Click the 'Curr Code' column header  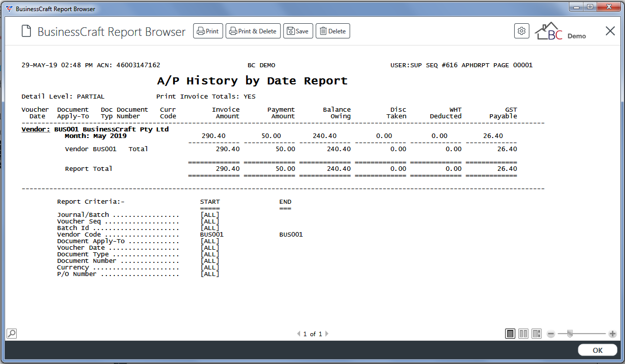pos(168,113)
